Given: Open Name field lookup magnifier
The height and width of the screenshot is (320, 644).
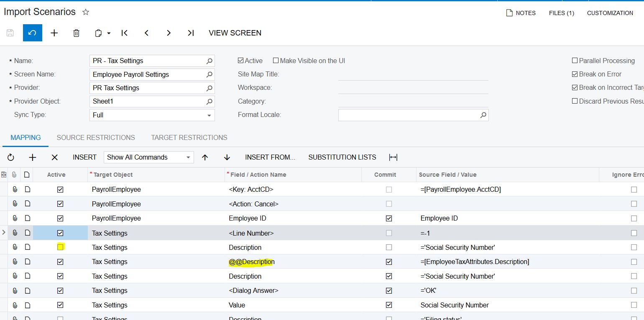Looking at the screenshot, I should coord(210,61).
